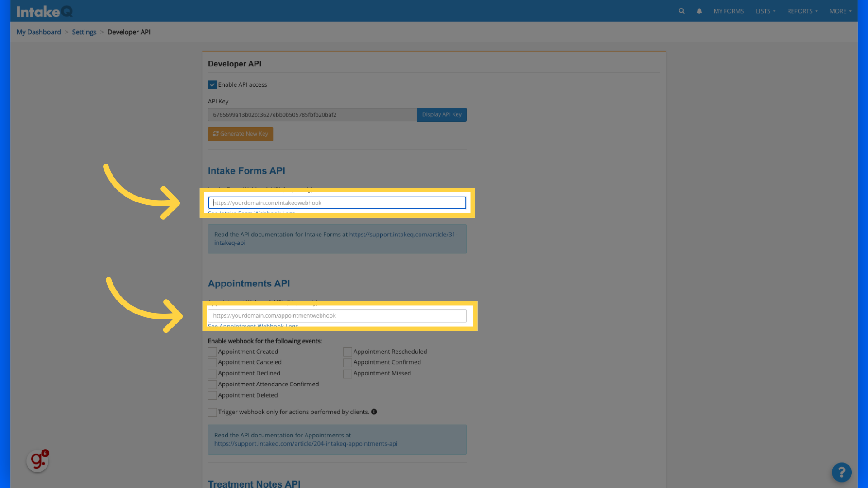Screen dimensions: 868x488
Task: Expand the MORE dropdown
Action: pyautogui.click(x=840, y=11)
